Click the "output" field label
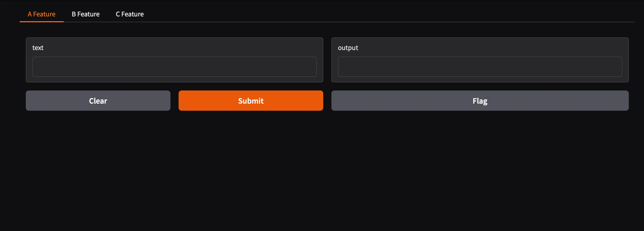This screenshot has height=231, width=644. (348, 48)
